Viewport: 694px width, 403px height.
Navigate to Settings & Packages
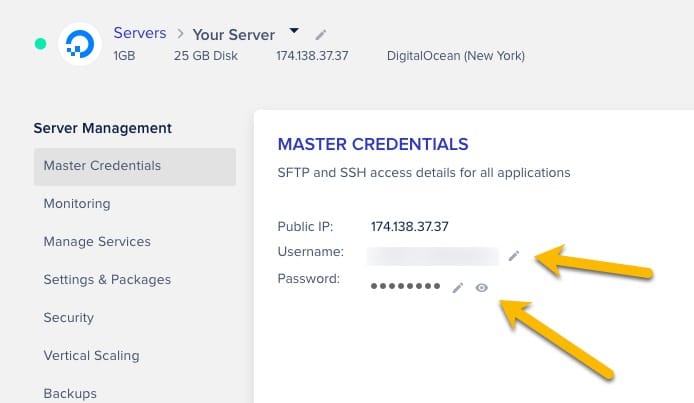pos(107,280)
